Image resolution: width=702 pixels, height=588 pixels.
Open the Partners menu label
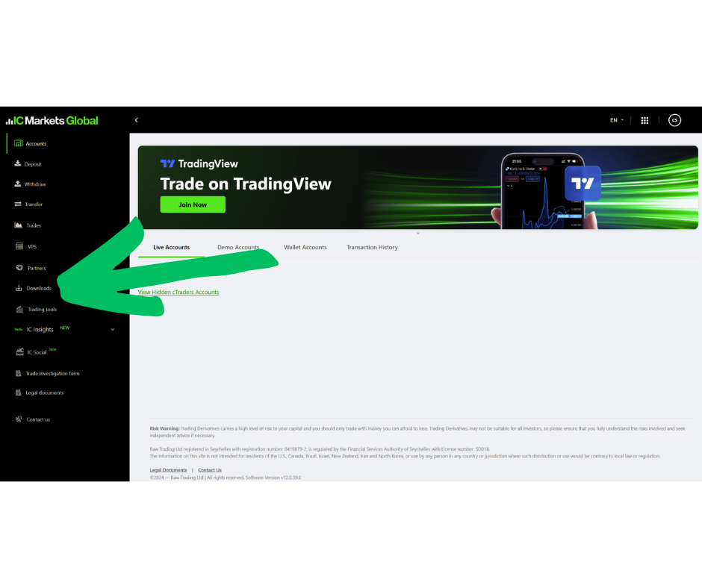pos(37,268)
